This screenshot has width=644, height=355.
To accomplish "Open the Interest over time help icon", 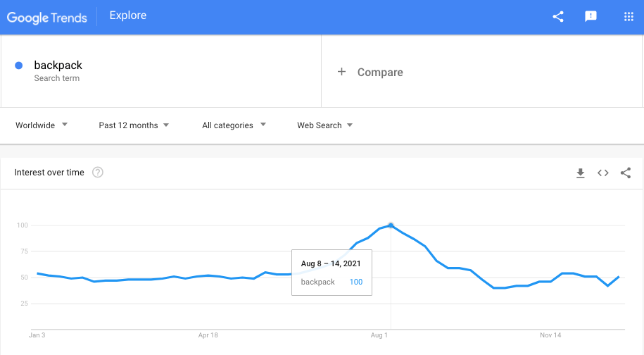I will 98,173.
